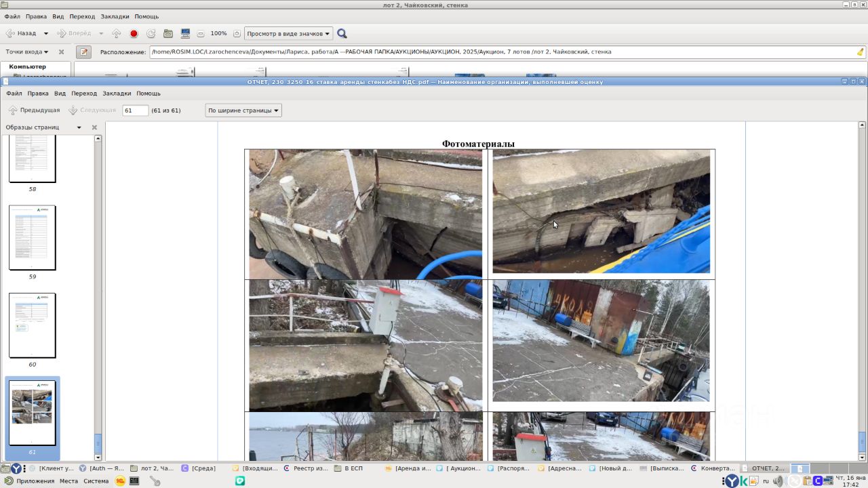The image size is (868, 488).
Task: Toggle the location edit pencil button
Action: pyautogui.click(x=83, y=52)
